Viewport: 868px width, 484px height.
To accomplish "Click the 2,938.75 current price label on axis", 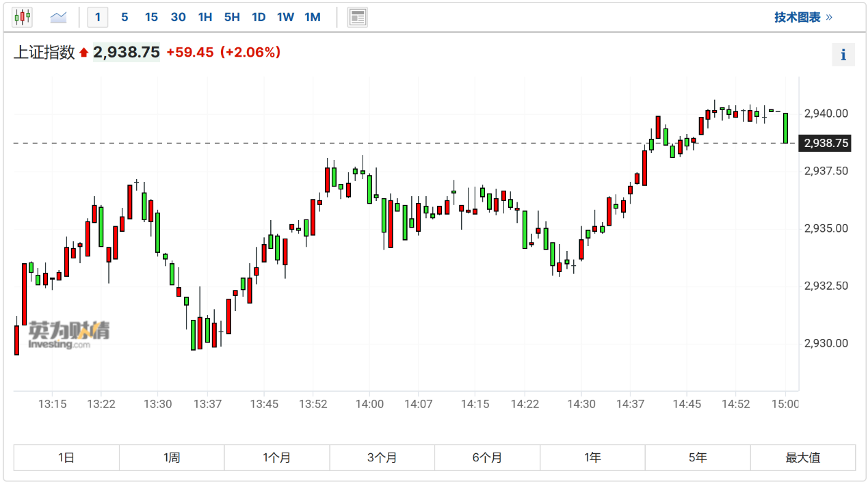I will pyautogui.click(x=826, y=143).
